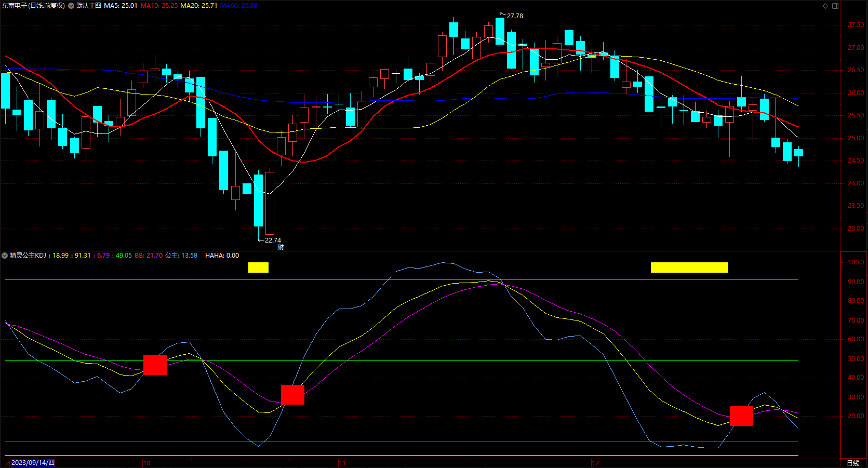The image size is (868, 468).
Task: Click the month 11 timeline marker
Action: 342,463
